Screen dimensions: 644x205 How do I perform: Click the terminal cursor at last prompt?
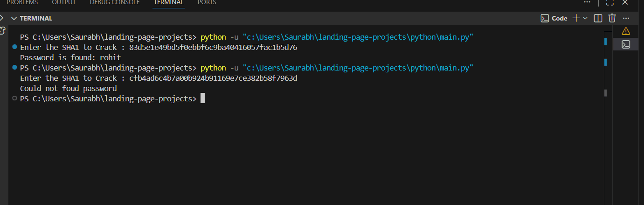point(202,99)
